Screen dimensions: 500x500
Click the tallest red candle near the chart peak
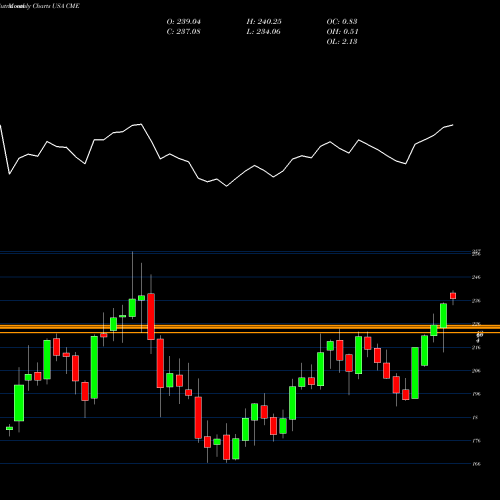[151, 317]
